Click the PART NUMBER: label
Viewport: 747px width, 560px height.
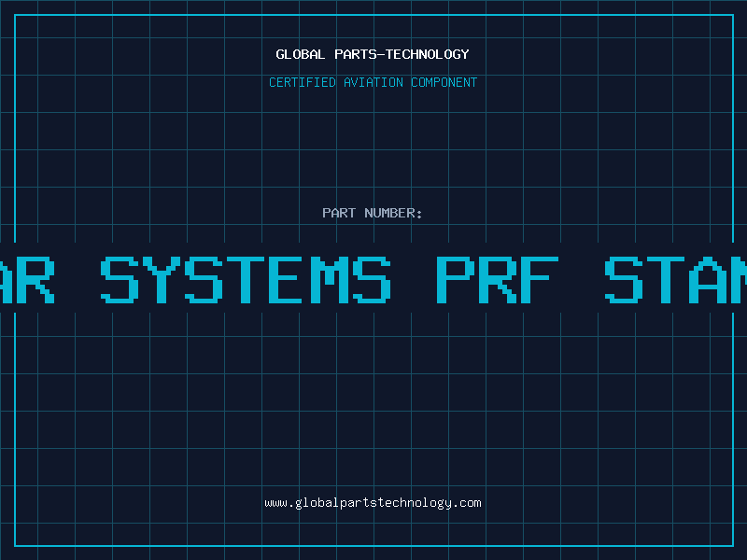pos(373,213)
